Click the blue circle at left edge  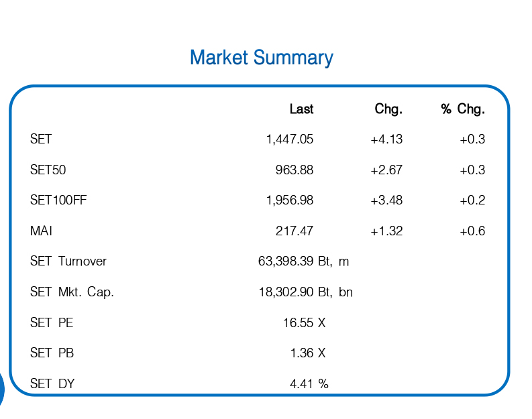click(1, 390)
